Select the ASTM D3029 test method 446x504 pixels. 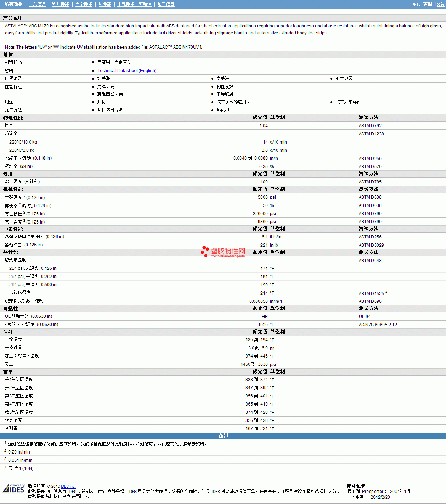(371, 245)
